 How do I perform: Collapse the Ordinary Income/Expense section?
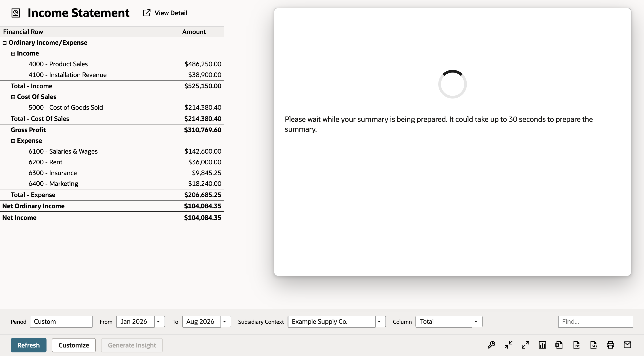tap(4, 43)
